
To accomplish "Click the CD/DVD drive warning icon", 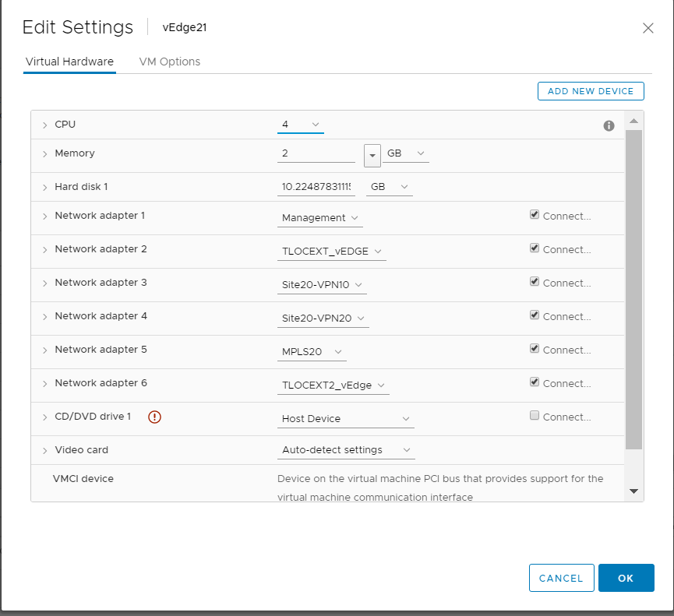I will click(154, 417).
